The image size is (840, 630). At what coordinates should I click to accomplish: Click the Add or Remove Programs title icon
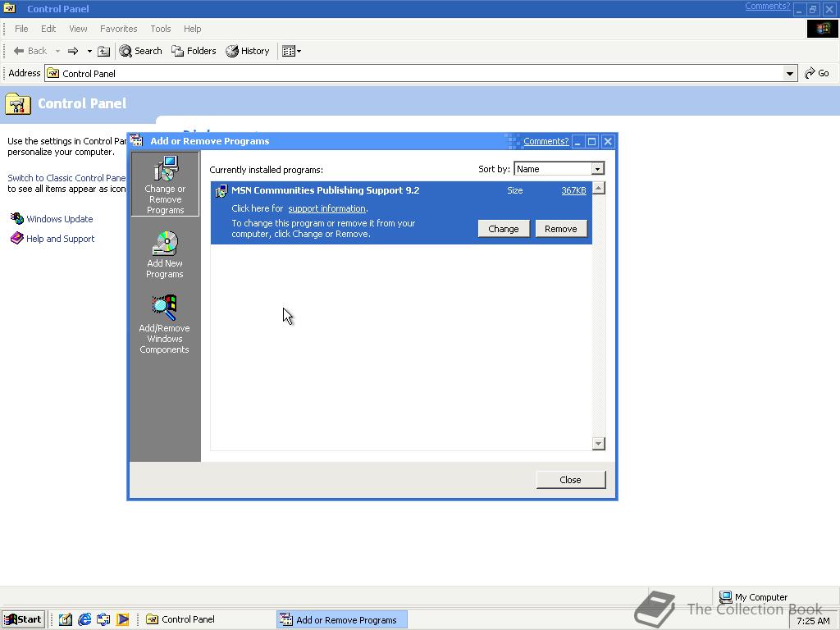(x=137, y=141)
